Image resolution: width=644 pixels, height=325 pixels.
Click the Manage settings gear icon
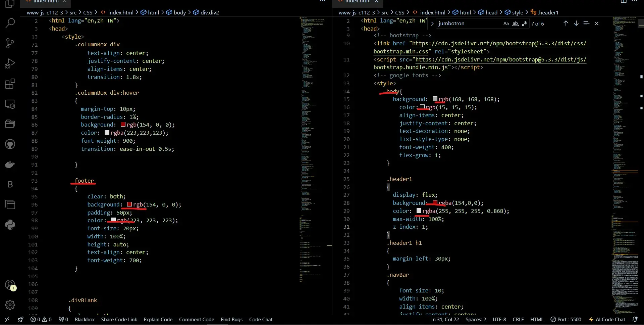(10, 305)
